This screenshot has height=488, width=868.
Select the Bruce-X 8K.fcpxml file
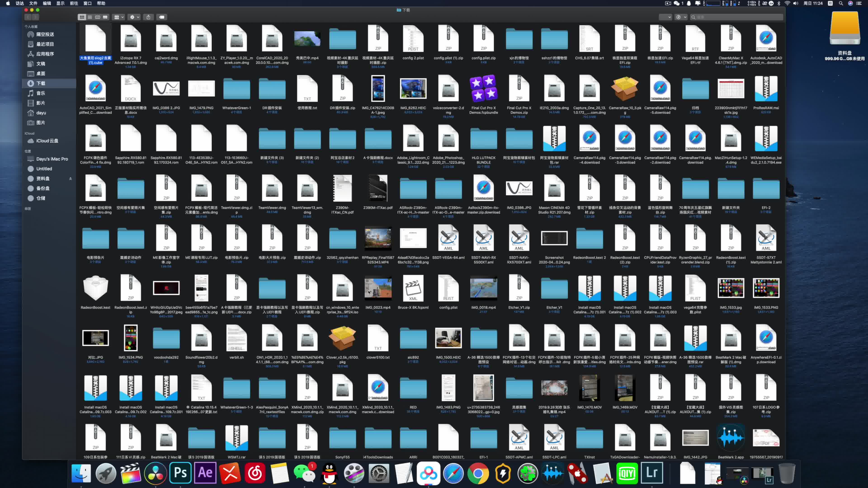tap(413, 288)
